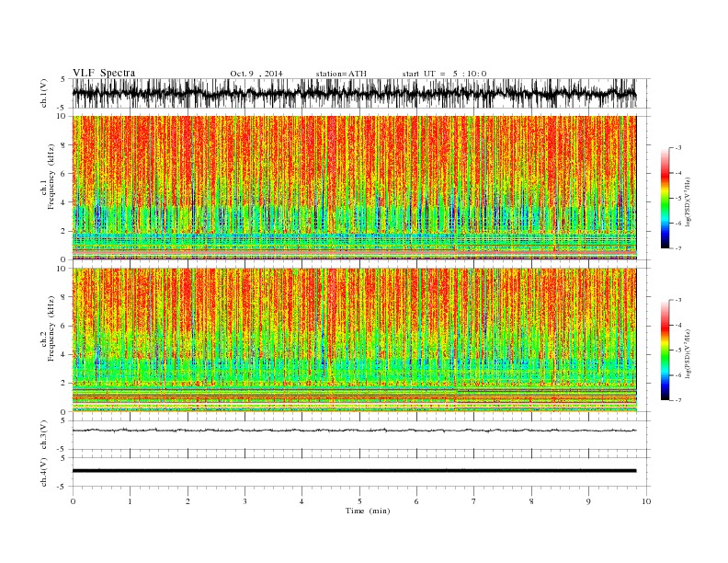
Task: Click the "4" kHz tick of the ch.1 spectrogram
Action: click(64, 202)
